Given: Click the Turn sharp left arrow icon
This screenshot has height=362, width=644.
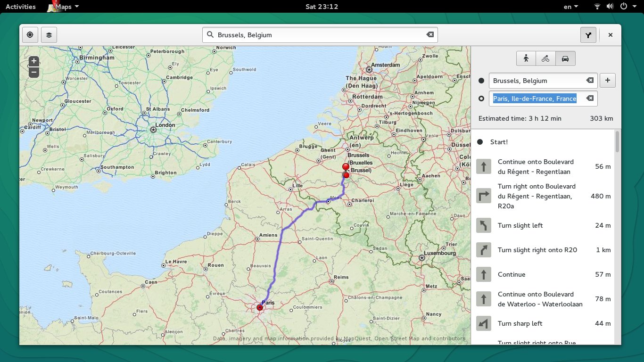Looking at the screenshot, I should (x=484, y=323).
